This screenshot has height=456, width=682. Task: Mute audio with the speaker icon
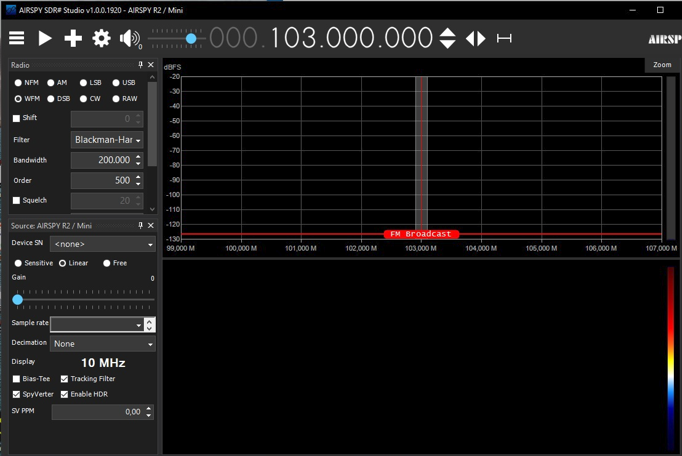point(129,39)
